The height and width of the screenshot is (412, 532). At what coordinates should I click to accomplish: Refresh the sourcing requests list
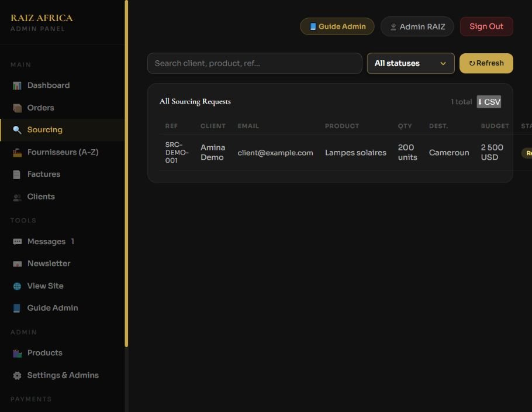[x=486, y=63]
